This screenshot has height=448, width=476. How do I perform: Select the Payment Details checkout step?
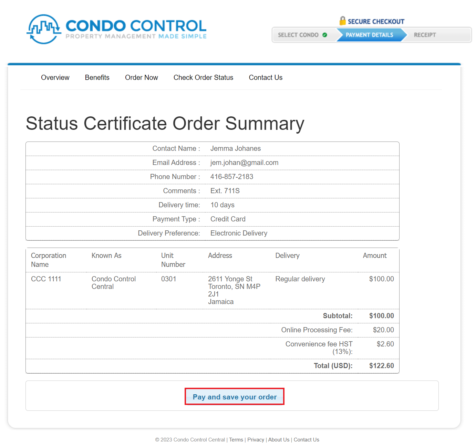pos(369,35)
